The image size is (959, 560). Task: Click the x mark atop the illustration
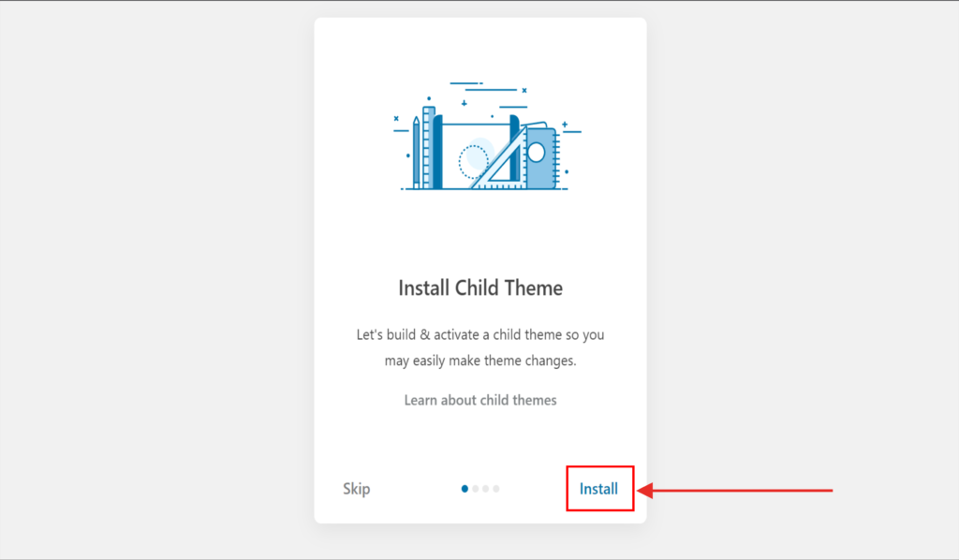524,90
